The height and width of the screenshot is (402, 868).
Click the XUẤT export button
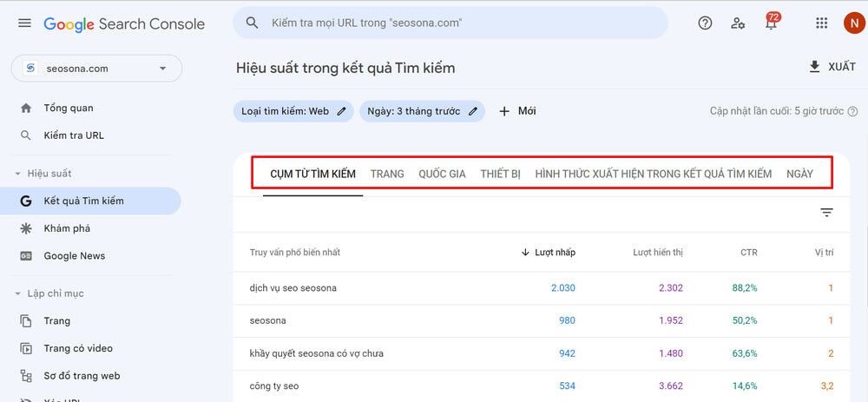point(832,67)
